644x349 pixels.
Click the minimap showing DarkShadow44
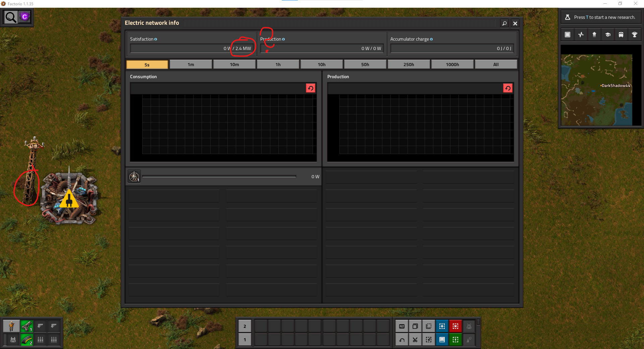click(x=601, y=86)
